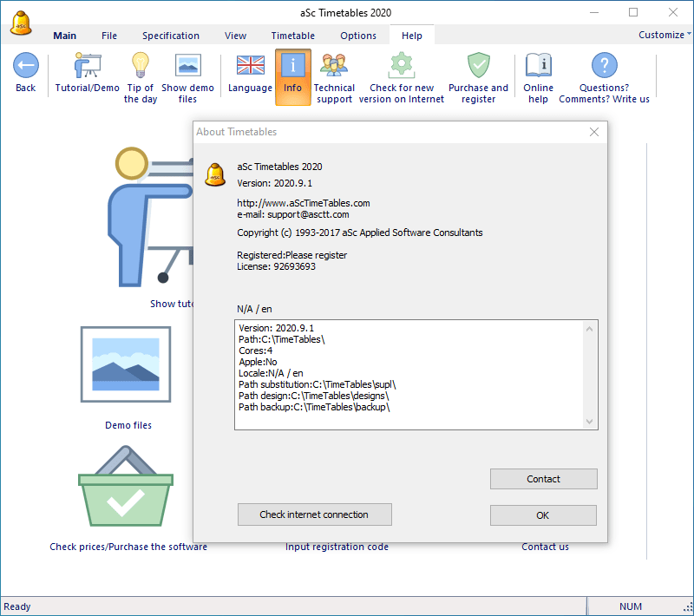Open the Online help book icon
The width and height of the screenshot is (694, 616).
(538, 65)
